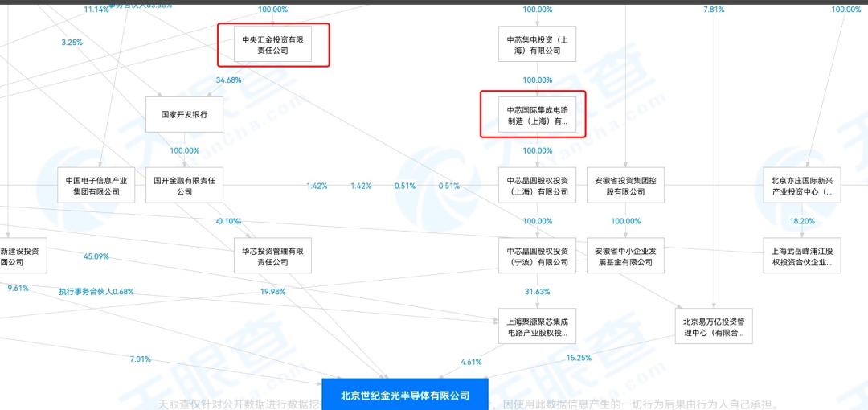Image resolution: width=868 pixels, height=410 pixels.
Task: Click the 31.63% share label
Action: click(537, 292)
